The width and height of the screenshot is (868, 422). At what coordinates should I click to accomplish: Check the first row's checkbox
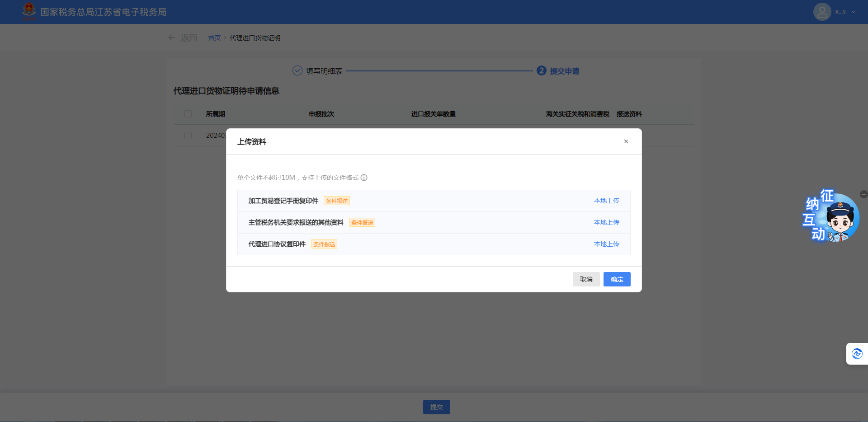188,136
